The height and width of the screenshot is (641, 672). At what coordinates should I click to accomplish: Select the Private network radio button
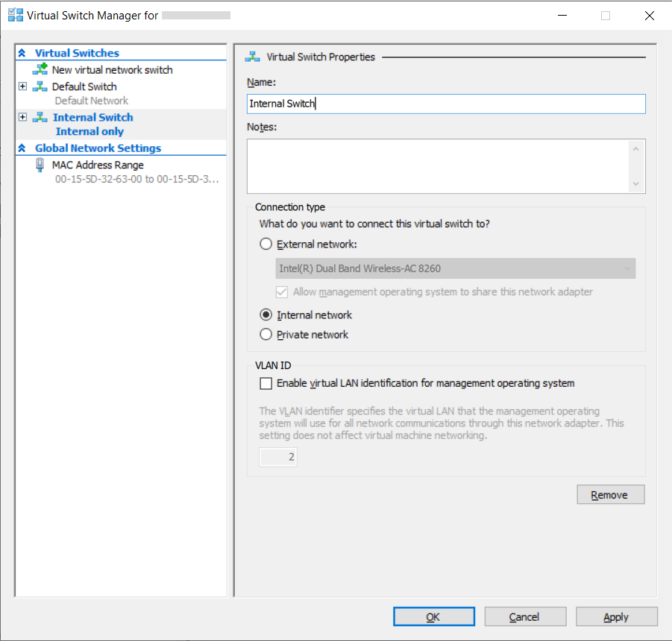pos(266,334)
